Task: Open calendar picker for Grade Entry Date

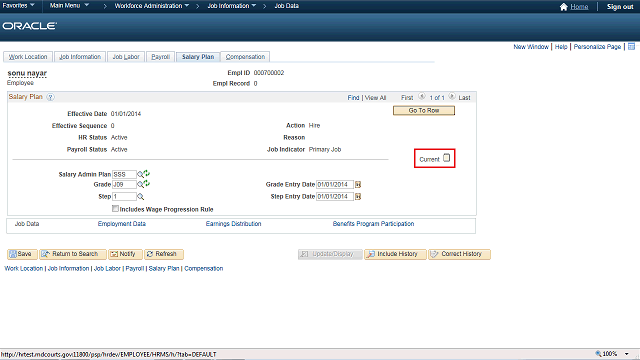Action: point(358,185)
